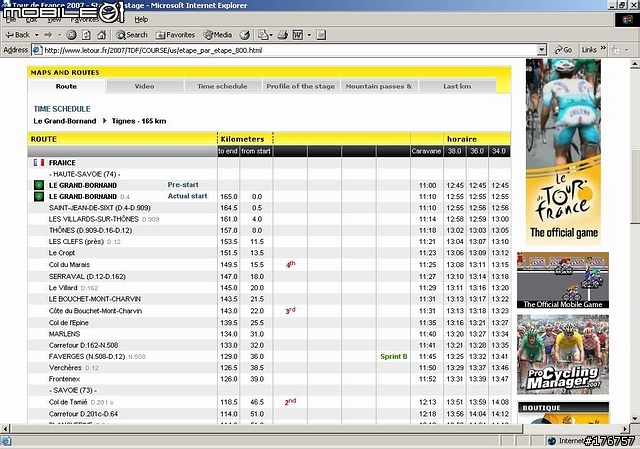
Task: Click the vertical scrollbar down arrow
Action: (x=635, y=418)
